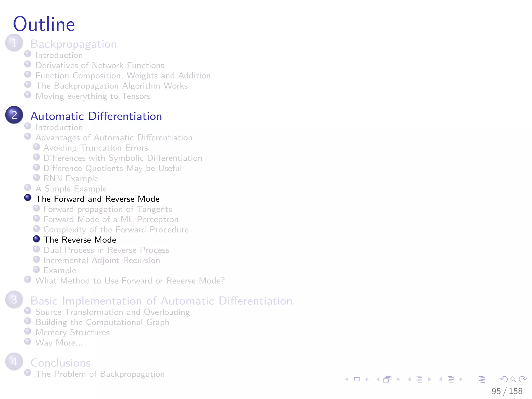Open section 1 Backpropagation
The image size is (532, 399).
[x=74, y=44]
